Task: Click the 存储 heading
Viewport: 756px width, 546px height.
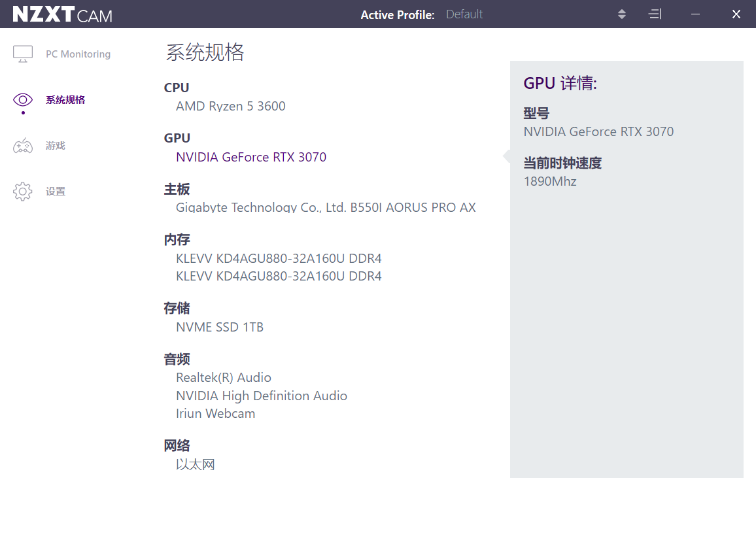Action: pyautogui.click(x=177, y=309)
